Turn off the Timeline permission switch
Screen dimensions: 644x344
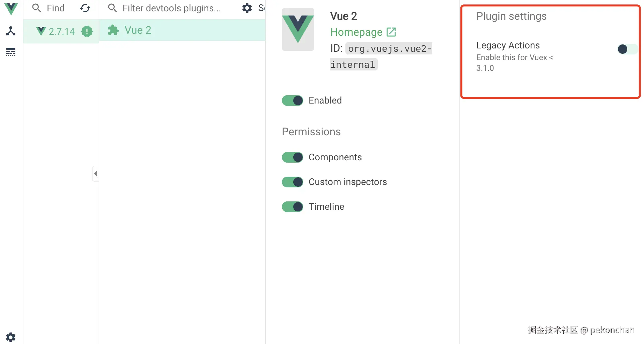293,207
